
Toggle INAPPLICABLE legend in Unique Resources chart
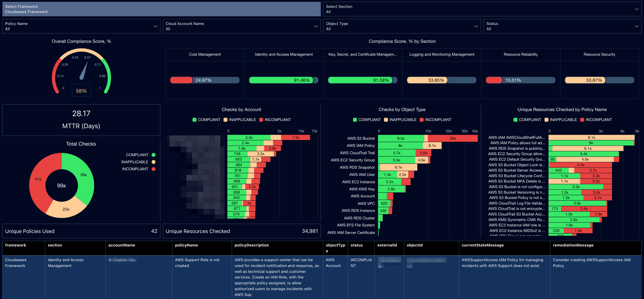coord(560,120)
